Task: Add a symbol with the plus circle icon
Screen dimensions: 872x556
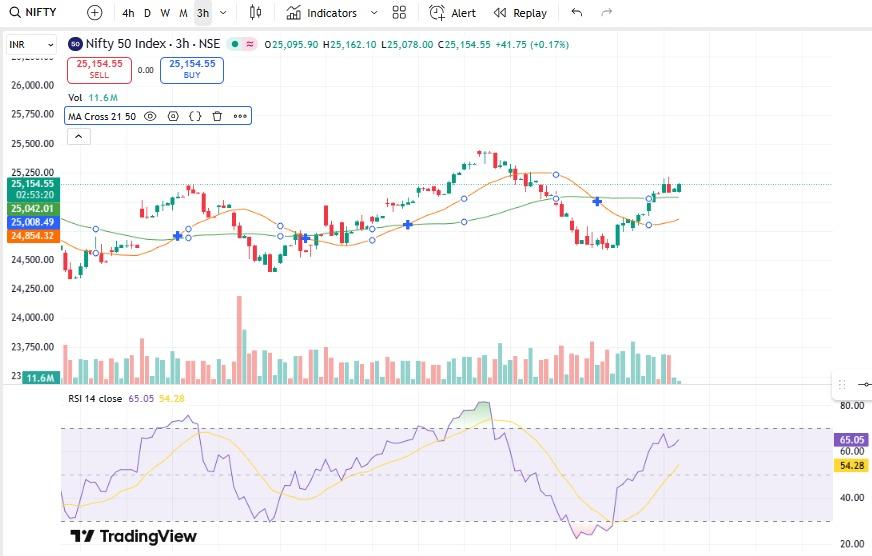Action: coord(95,13)
